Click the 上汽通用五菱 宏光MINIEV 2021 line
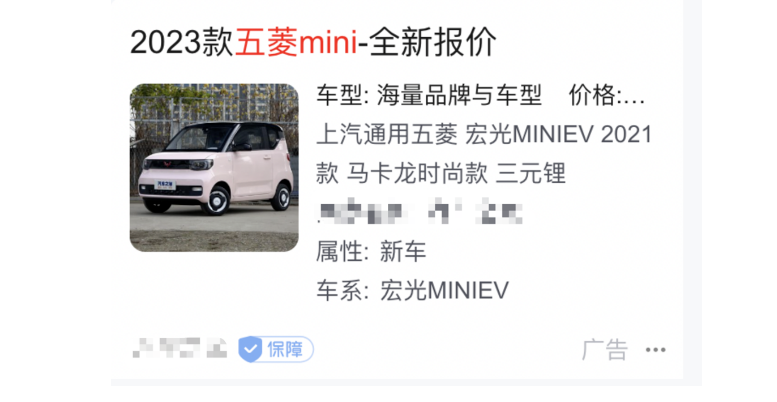The width and height of the screenshot is (777, 402). tap(484, 134)
